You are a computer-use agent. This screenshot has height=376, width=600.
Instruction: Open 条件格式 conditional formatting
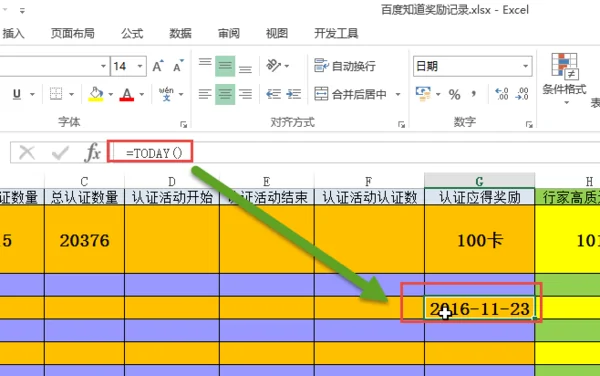pos(564,80)
